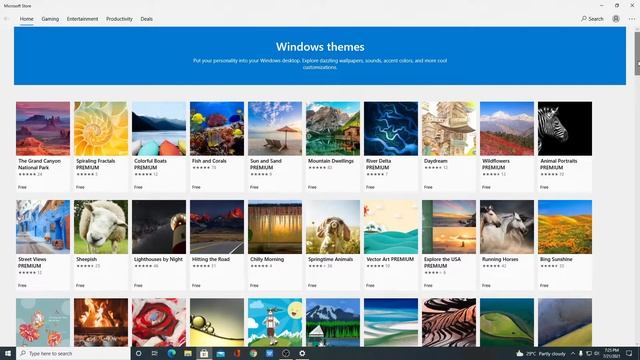Open the Mail app in the taskbar
The height and width of the screenshot is (360, 640).
point(220,353)
